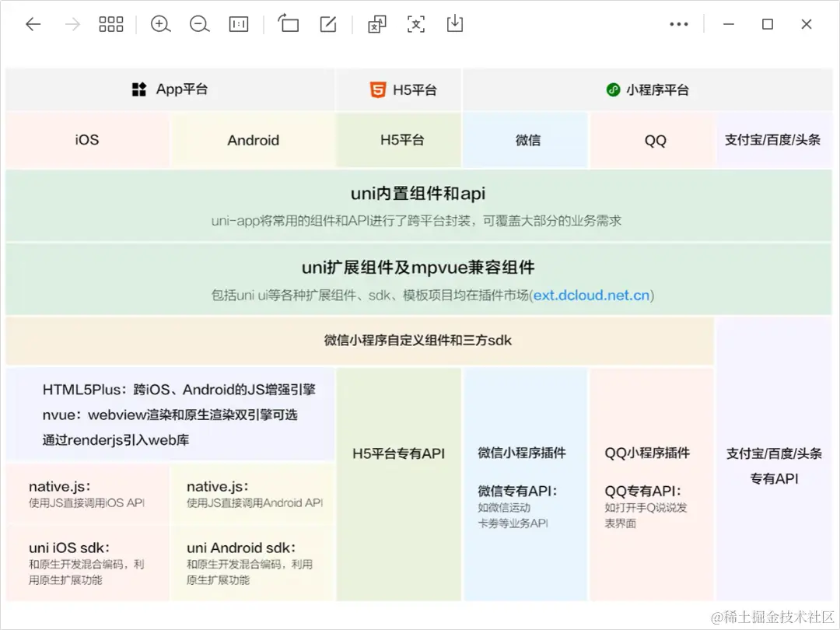Click the 微信专有API label

[x=517, y=492]
